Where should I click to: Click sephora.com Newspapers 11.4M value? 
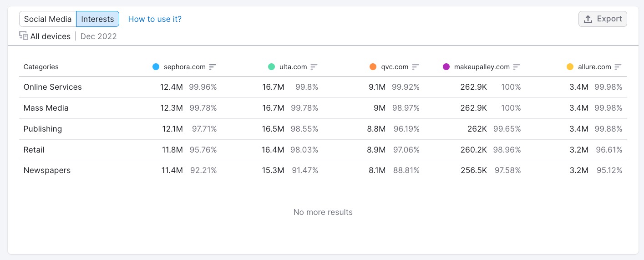click(x=172, y=170)
